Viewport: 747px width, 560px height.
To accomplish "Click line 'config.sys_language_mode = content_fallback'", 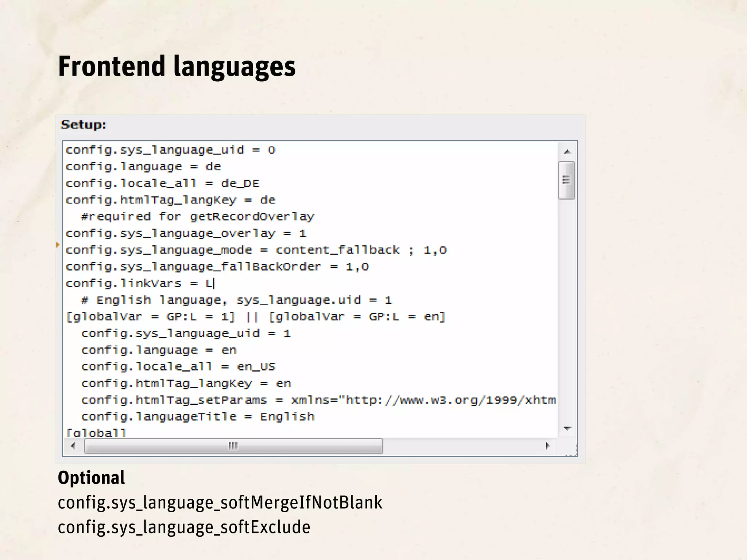I will (x=256, y=250).
